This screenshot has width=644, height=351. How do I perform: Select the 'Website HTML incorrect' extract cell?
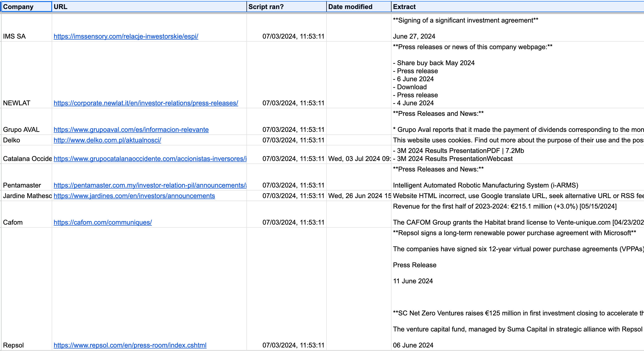point(518,196)
